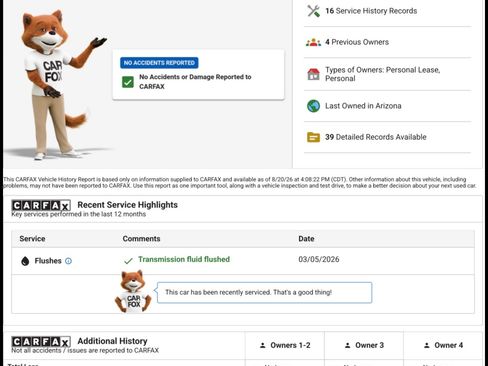This screenshot has height=366, width=488.
Task: Click the person icon for Owner 4
Action: click(427, 345)
